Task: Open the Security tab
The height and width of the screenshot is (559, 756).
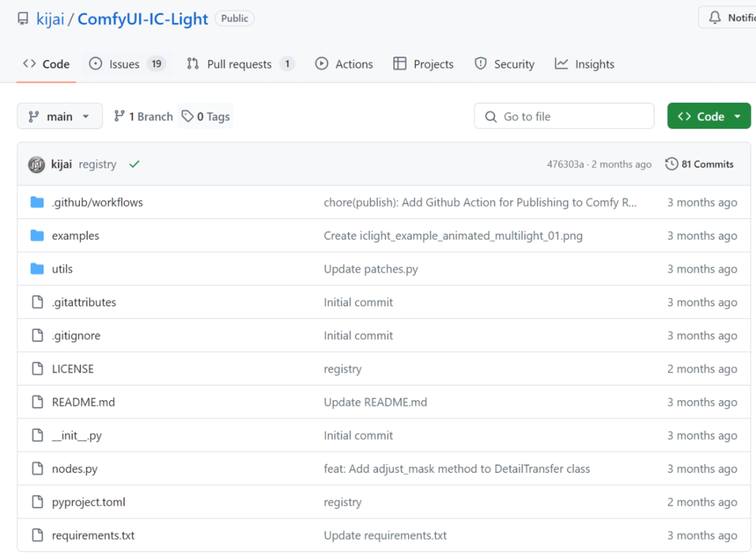Action: coord(504,64)
